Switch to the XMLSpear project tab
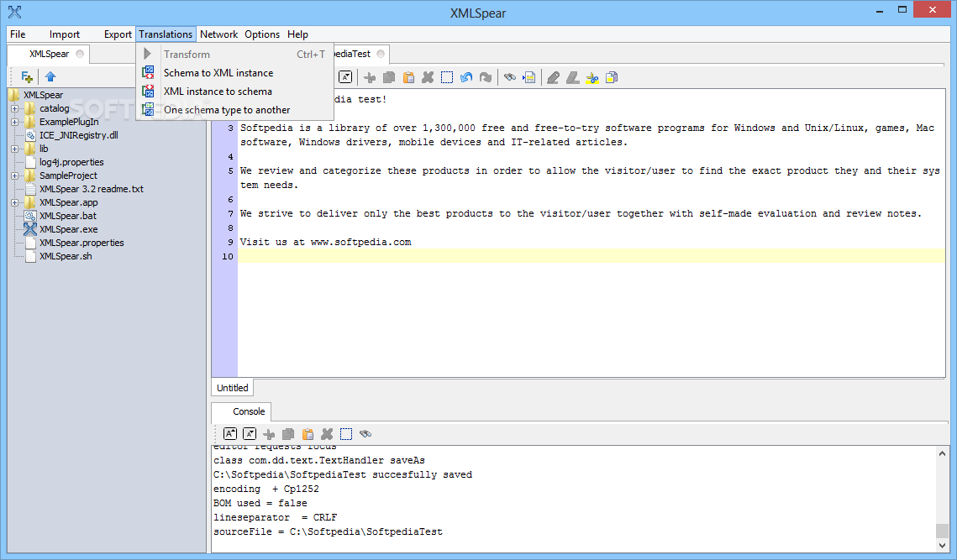The height and width of the screenshot is (560, 957). point(49,54)
